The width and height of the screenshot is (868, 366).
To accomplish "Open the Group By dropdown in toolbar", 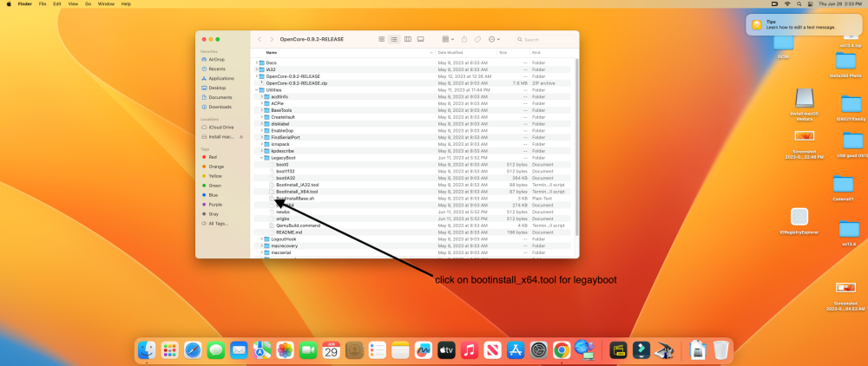I will coord(448,39).
